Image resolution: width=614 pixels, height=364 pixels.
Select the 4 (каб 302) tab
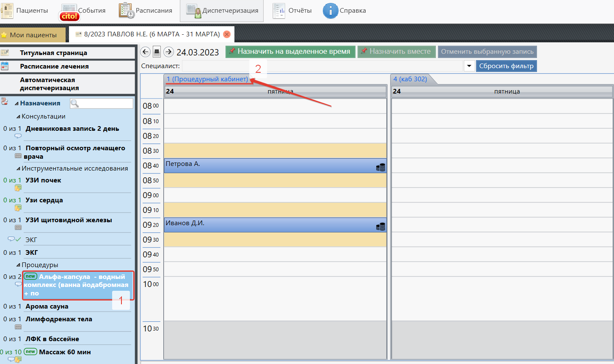pos(410,79)
